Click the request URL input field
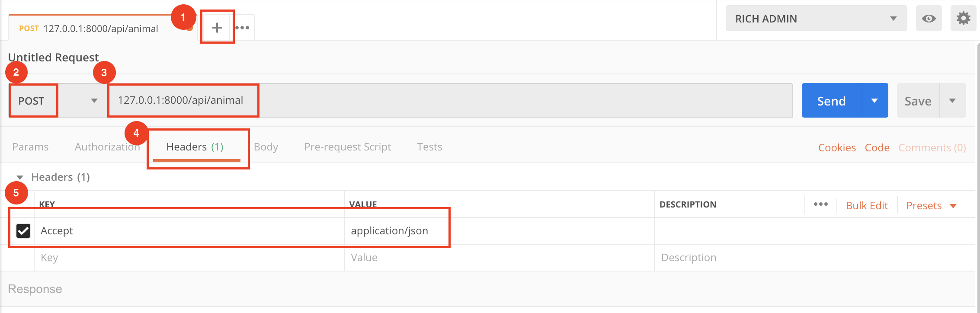 pos(450,100)
